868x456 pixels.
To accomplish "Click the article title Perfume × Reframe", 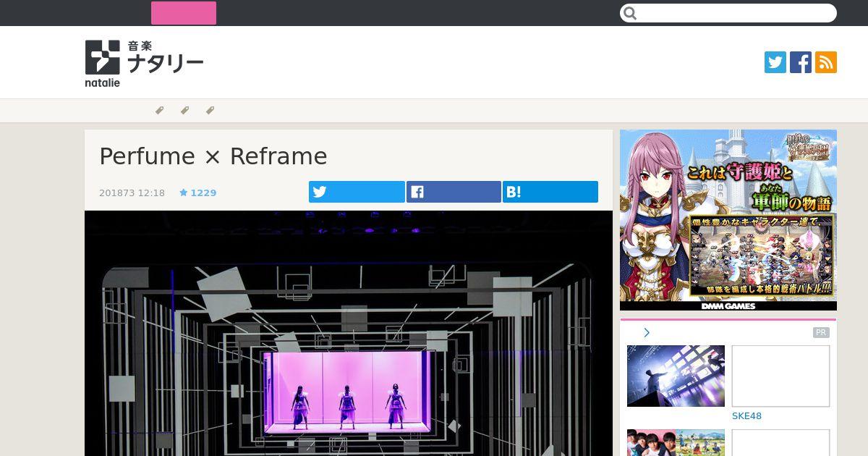I will tap(213, 156).
